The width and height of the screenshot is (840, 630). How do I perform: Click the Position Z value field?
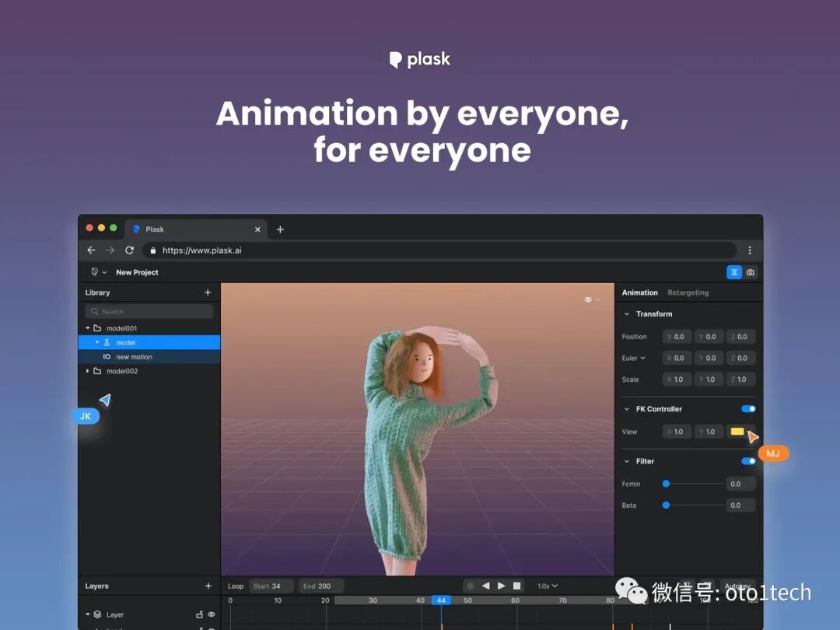741,337
